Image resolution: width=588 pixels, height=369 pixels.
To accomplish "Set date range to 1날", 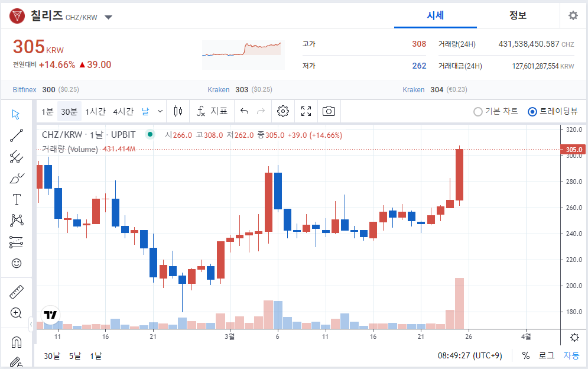I will coord(96,356).
